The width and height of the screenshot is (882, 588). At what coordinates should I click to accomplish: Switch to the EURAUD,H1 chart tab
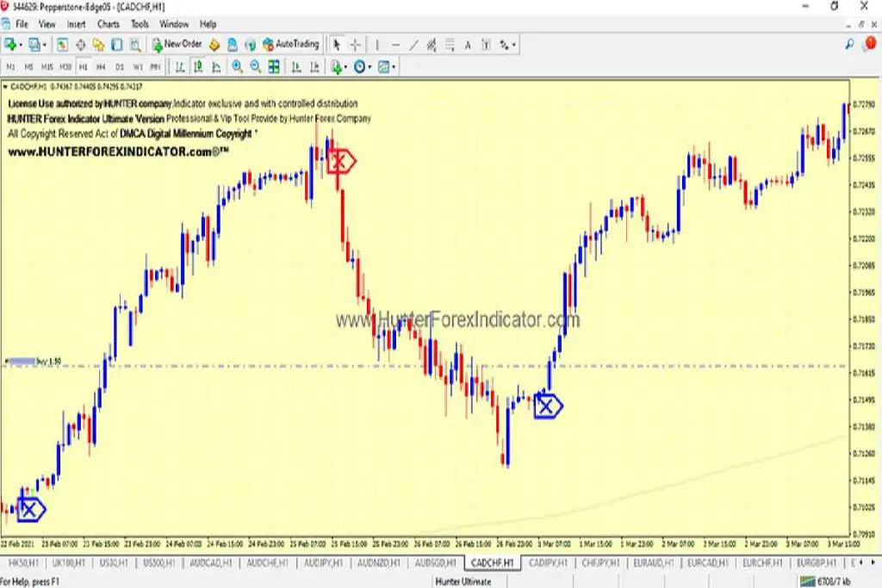click(x=653, y=563)
